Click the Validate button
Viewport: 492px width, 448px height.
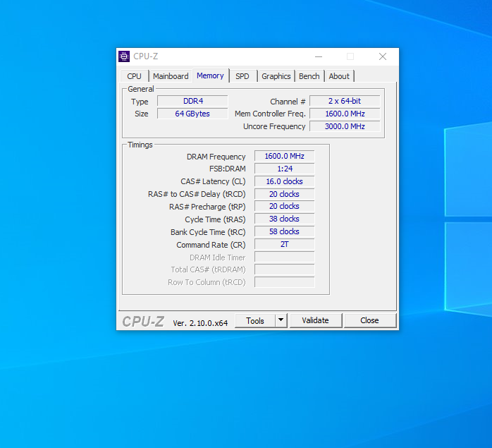315,321
